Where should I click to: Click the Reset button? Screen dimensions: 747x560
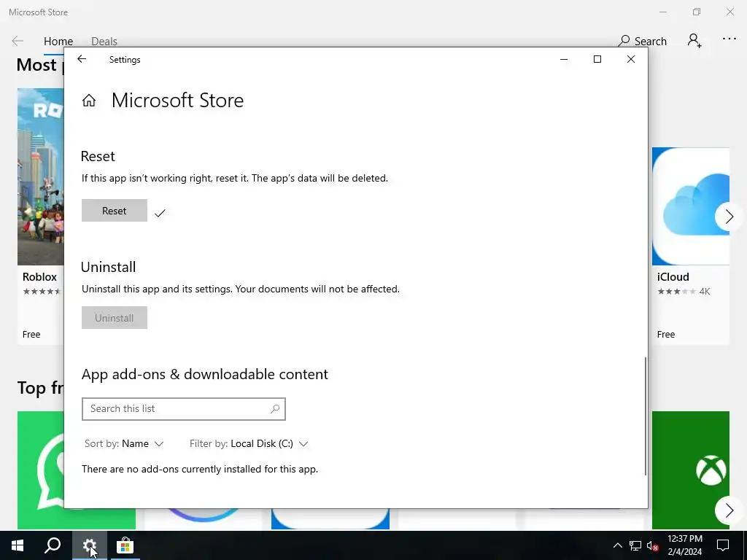click(115, 211)
